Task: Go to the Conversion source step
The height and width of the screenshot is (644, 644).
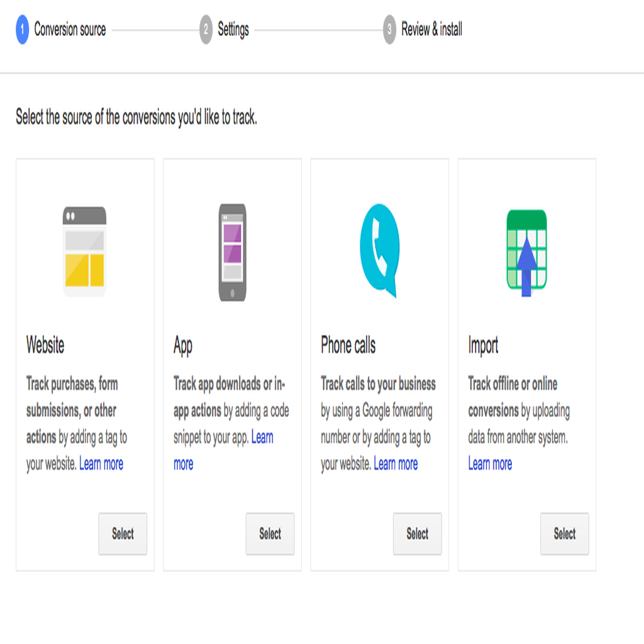Action: (x=70, y=29)
